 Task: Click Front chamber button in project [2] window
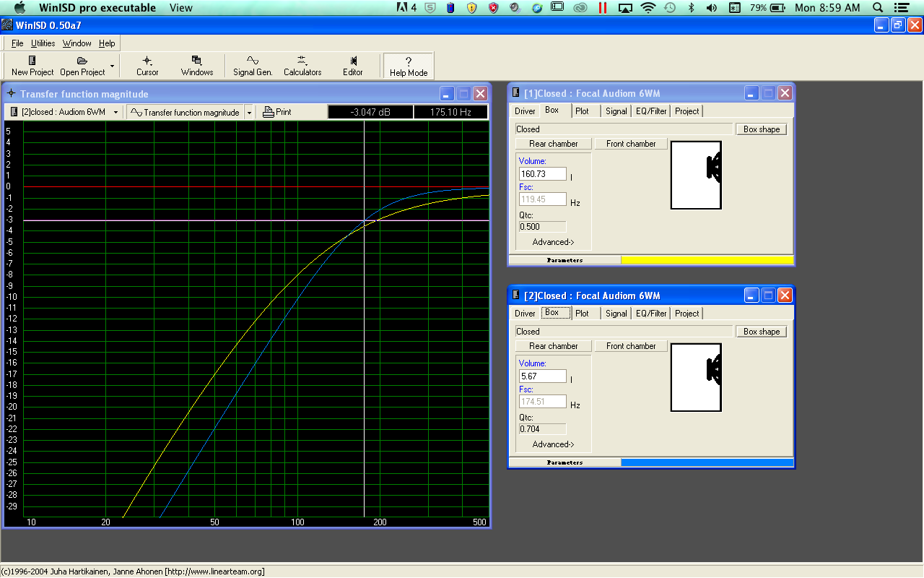[631, 346]
